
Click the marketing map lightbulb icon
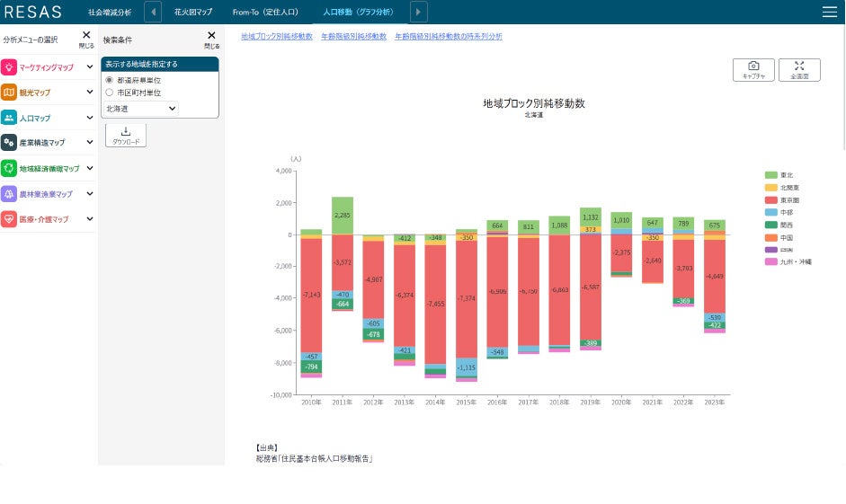click(9, 66)
